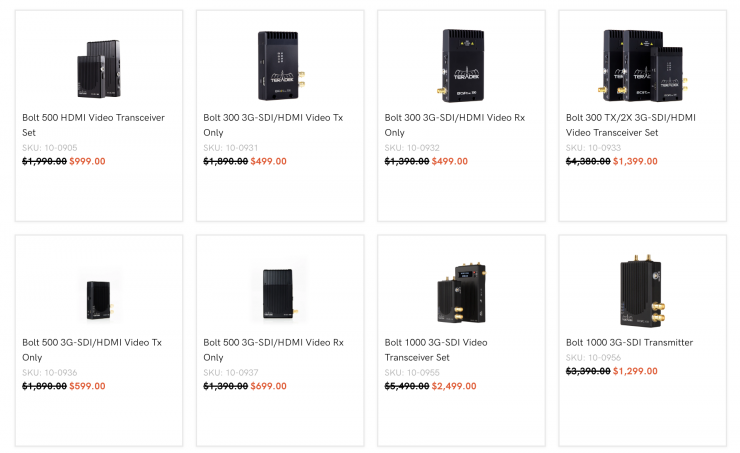
Task: Click the Bolt 1000 3G-SDI Transmitter title
Action: pyautogui.click(x=629, y=342)
